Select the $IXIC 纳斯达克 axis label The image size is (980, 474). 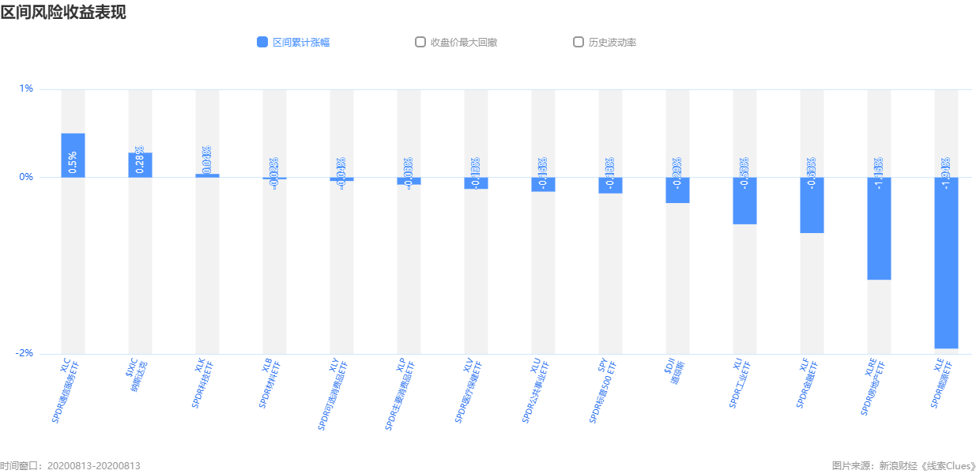coord(137,375)
